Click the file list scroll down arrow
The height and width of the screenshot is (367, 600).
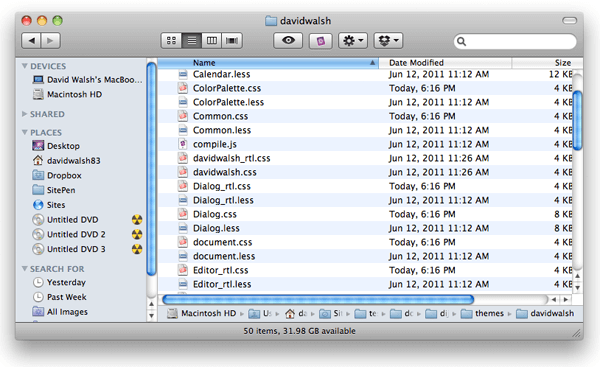click(577, 288)
